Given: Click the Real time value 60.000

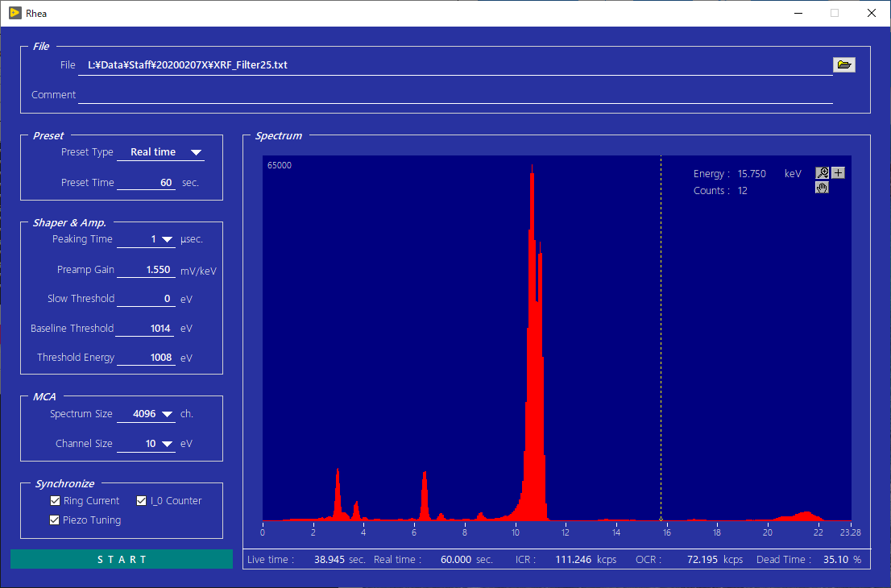Looking at the screenshot, I should 456,560.
